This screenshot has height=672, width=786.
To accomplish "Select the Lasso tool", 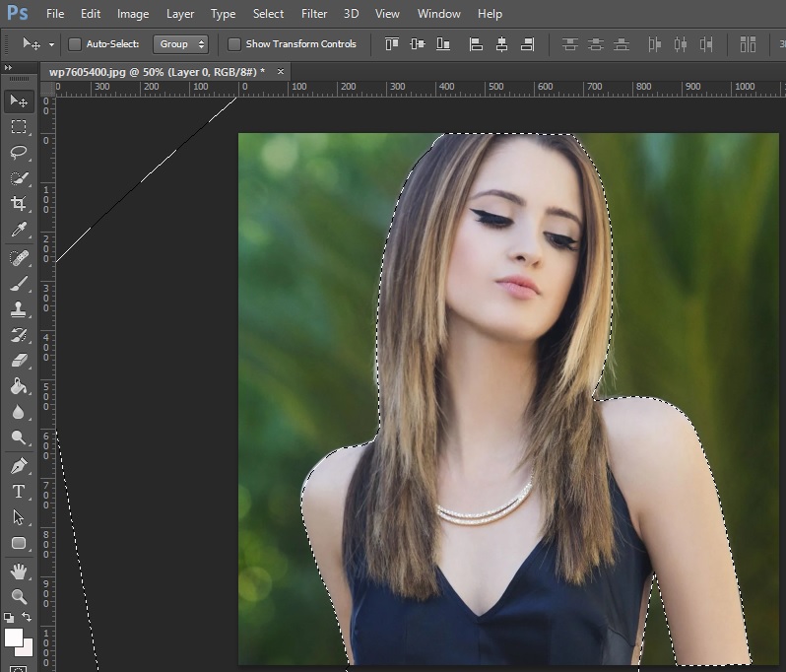I will click(x=19, y=152).
